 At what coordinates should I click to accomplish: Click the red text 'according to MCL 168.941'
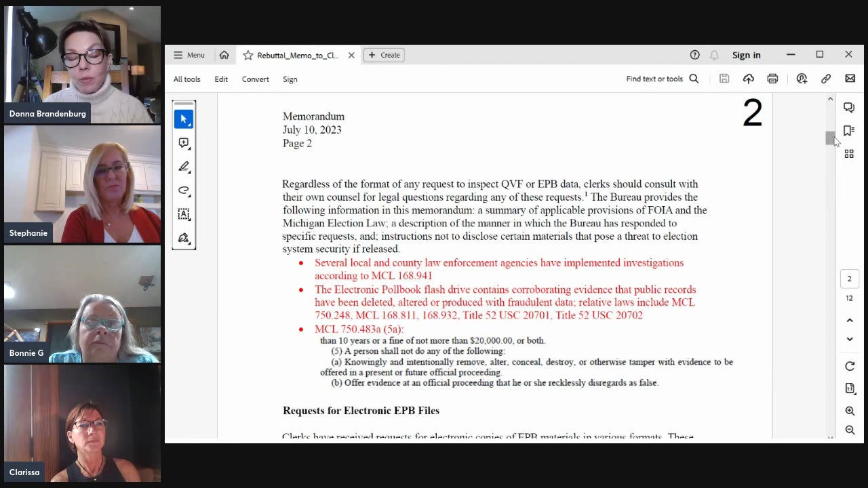[373, 276]
